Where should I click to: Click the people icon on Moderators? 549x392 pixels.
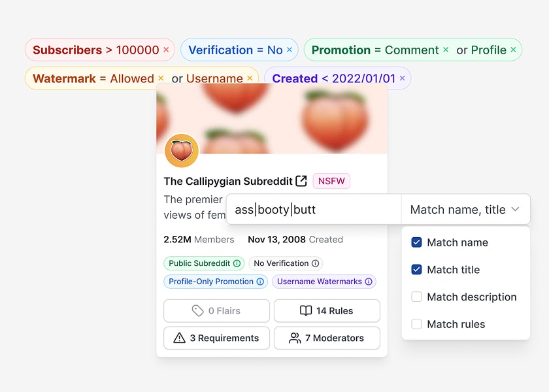(x=295, y=338)
